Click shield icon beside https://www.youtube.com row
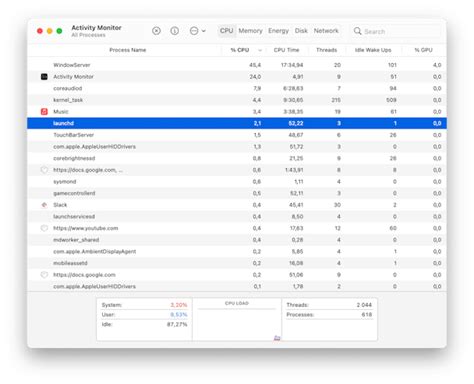 (44, 228)
